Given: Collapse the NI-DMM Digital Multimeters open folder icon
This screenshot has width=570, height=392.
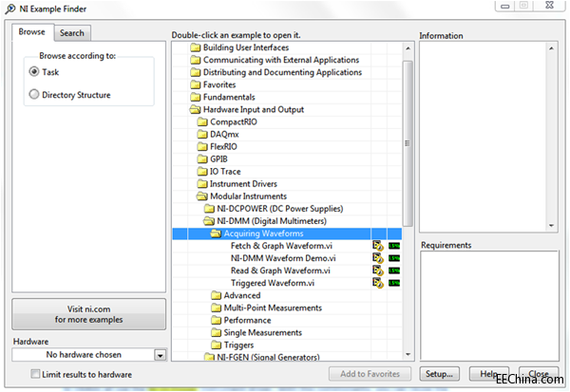Looking at the screenshot, I should point(209,221).
